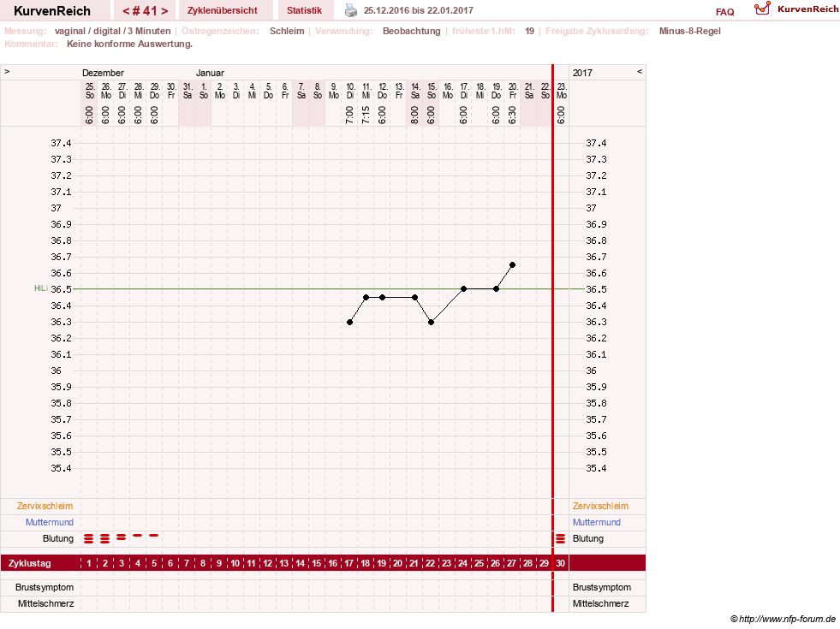The width and height of the screenshot is (840, 629).
Task: Expand chart with top-left > arrow
Action: click(x=7, y=71)
